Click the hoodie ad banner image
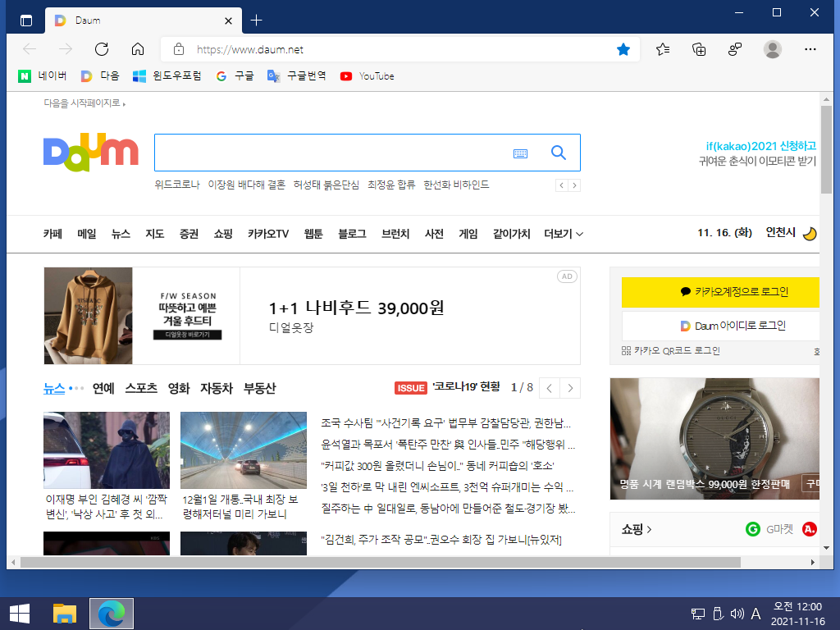 89,316
